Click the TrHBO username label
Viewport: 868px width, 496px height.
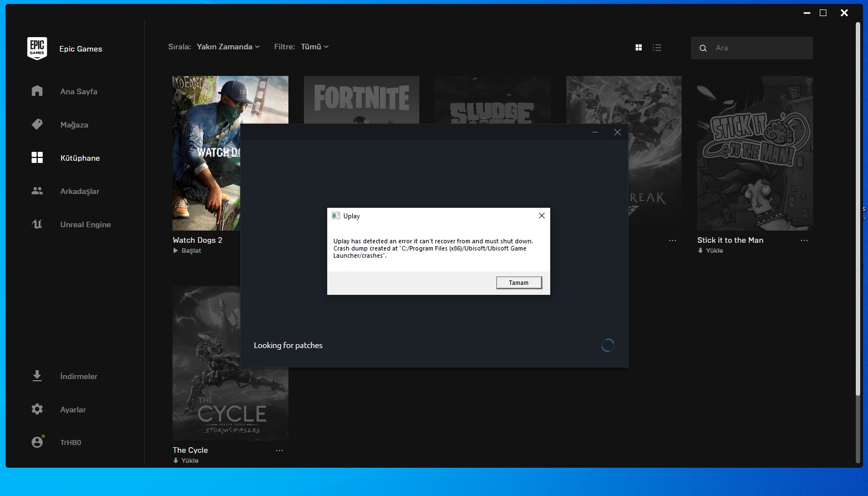coord(70,442)
